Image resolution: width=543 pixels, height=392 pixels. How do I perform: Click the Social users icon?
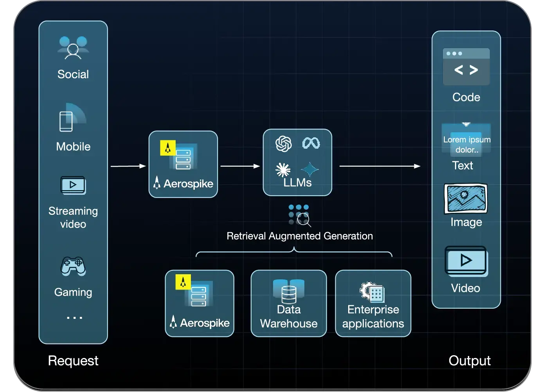[x=73, y=48]
